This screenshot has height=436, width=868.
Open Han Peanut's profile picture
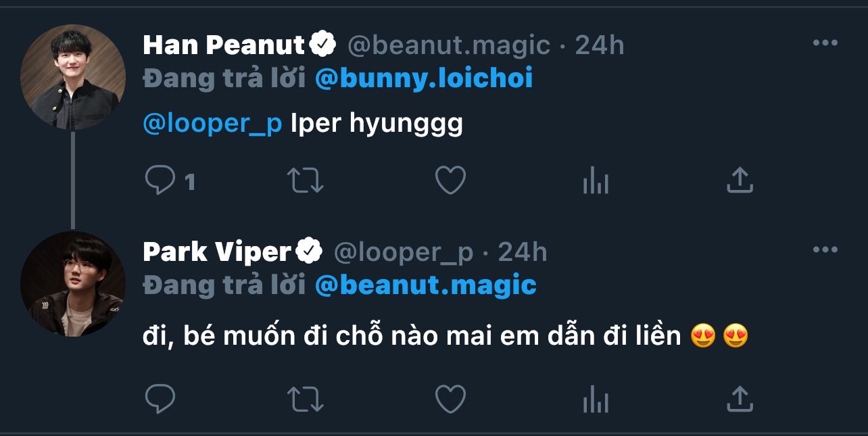73,76
